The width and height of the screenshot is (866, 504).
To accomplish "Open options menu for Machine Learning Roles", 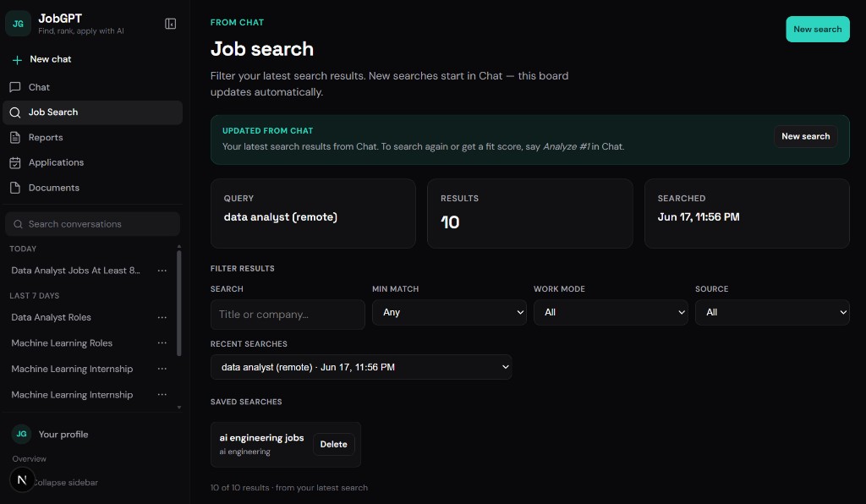I will click(x=162, y=342).
